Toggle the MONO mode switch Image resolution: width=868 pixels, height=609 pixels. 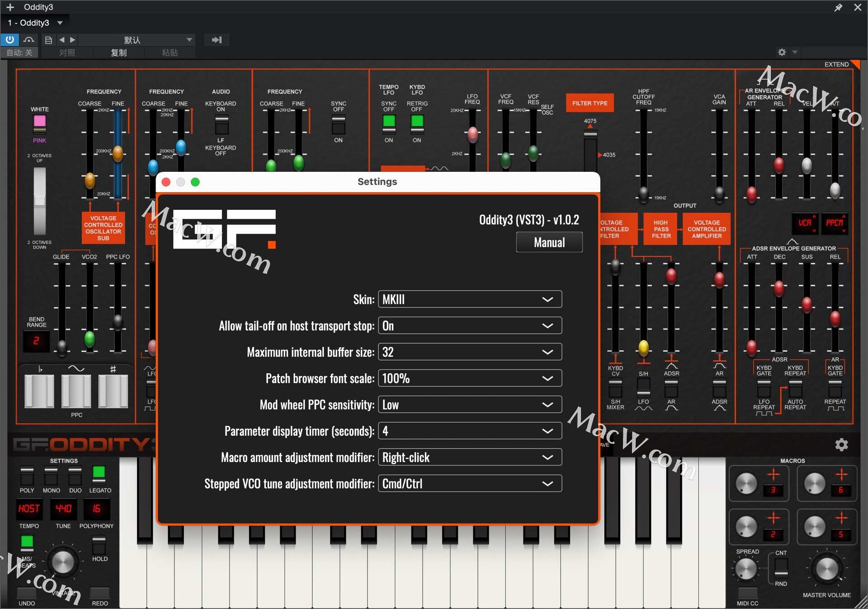pos(51,475)
